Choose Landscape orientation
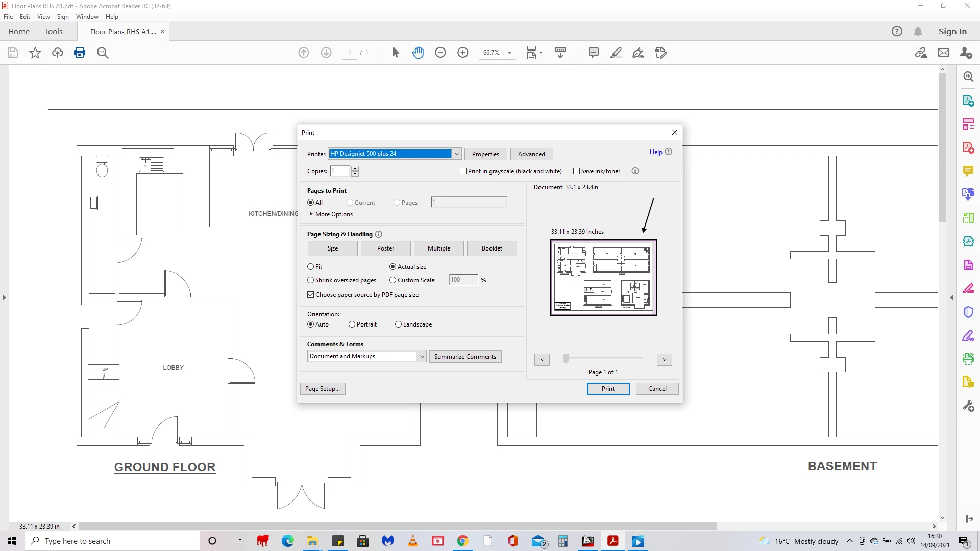The width and height of the screenshot is (980, 551). point(399,324)
